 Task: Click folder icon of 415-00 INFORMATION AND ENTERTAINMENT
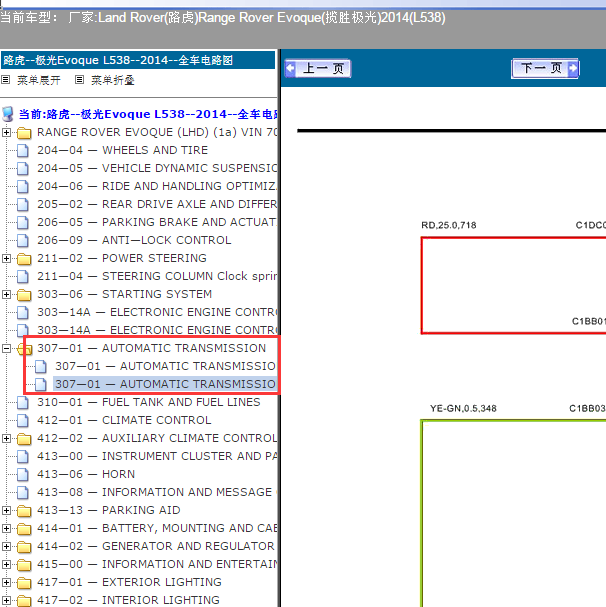pyautogui.click(x=24, y=564)
